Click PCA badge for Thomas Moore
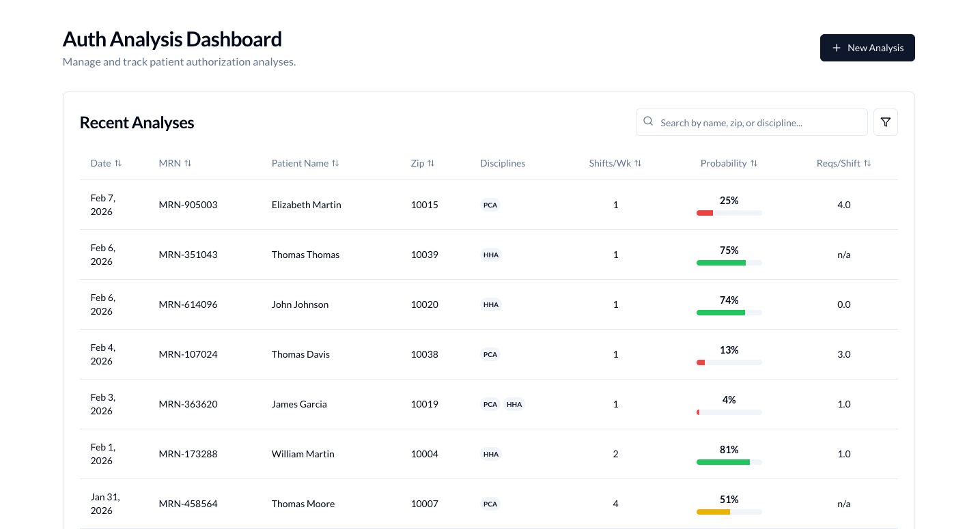980x529 pixels. point(490,504)
